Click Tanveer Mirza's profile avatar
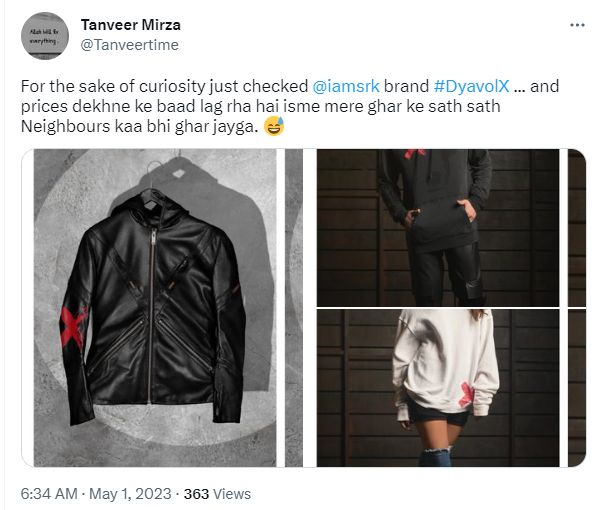 click(45, 36)
